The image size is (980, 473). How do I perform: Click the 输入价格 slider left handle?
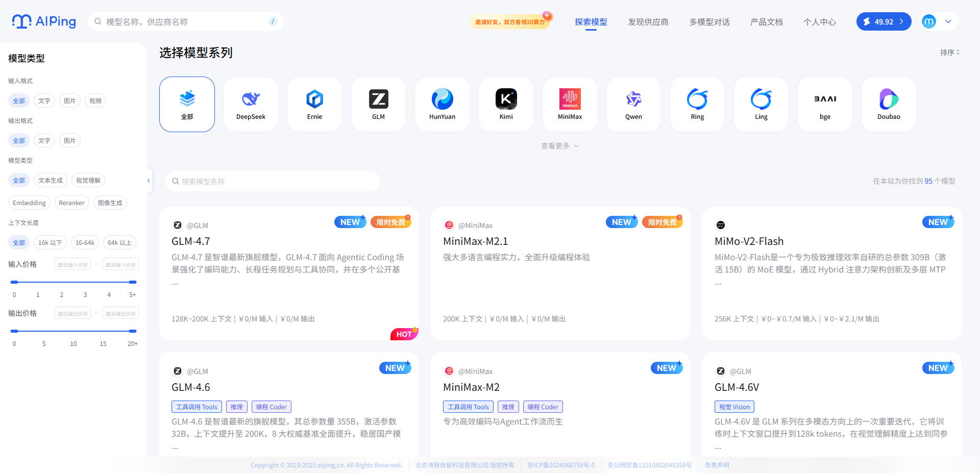pos(14,282)
